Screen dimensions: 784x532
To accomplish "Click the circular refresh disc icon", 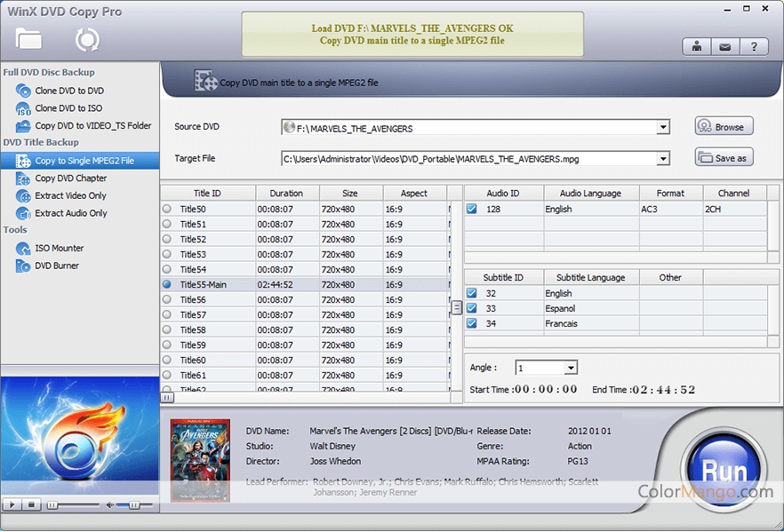I will tap(87, 39).
